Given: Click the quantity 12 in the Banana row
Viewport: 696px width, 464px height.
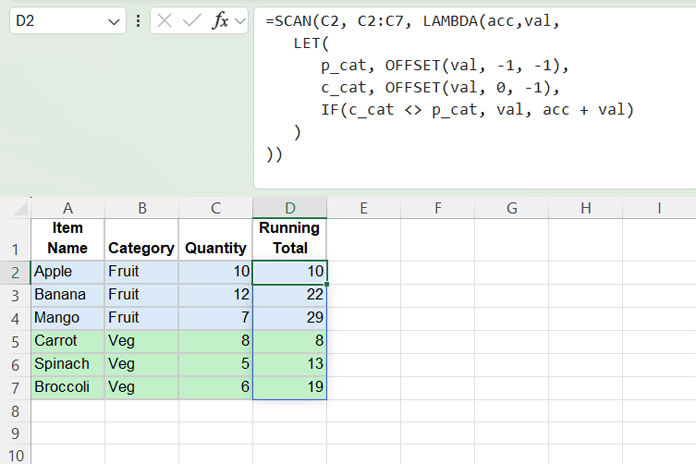Looking at the screenshot, I should click(x=216, y=295).
